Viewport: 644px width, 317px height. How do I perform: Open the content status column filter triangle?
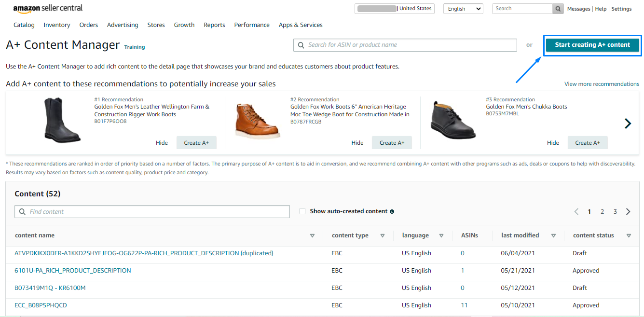pyautogui.click(x=629, y=235)
